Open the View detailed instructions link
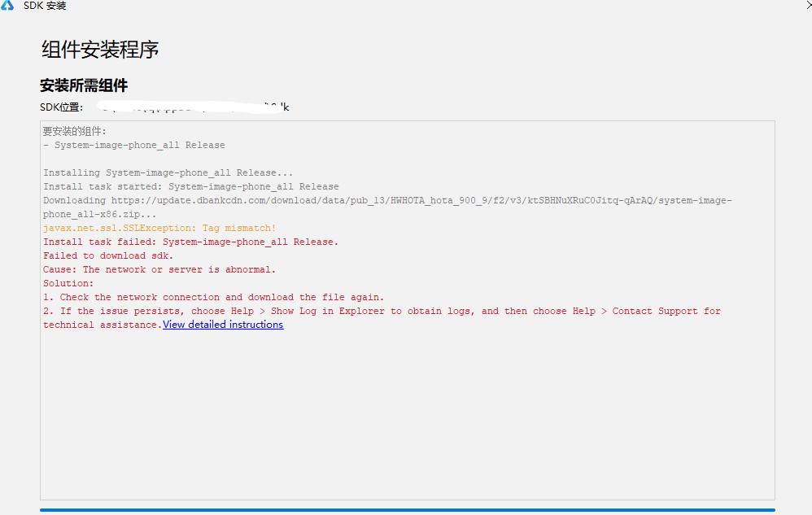812x515 pixels. [223, 325]
